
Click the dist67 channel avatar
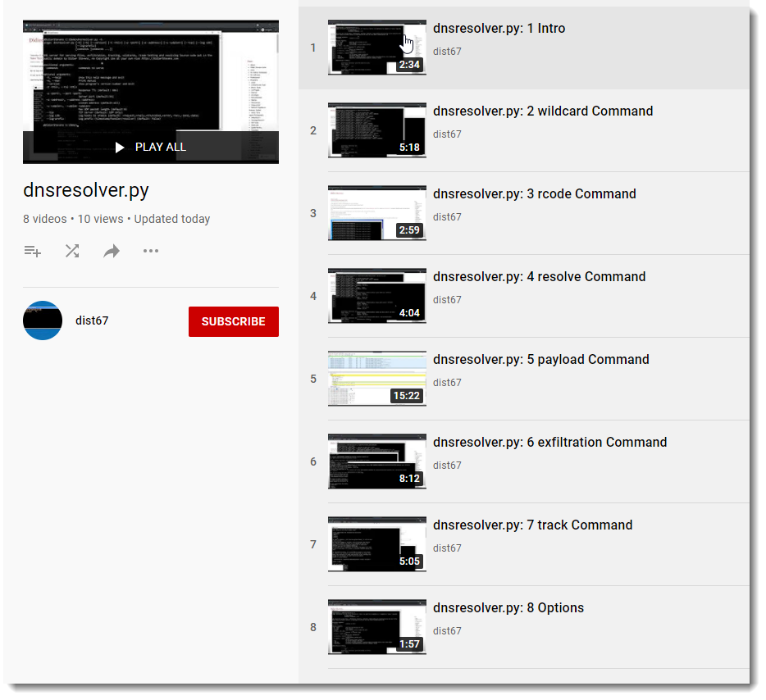point(43,320)
